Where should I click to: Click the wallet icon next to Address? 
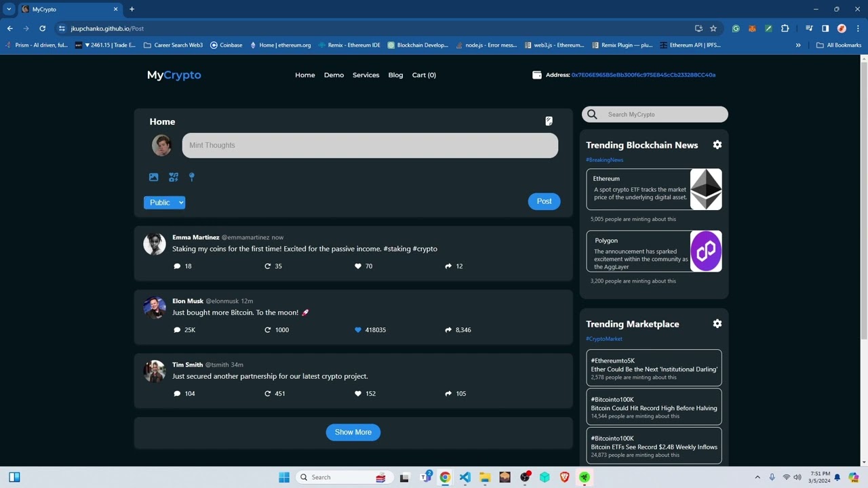pyautogui.click(x=537, y=75)
